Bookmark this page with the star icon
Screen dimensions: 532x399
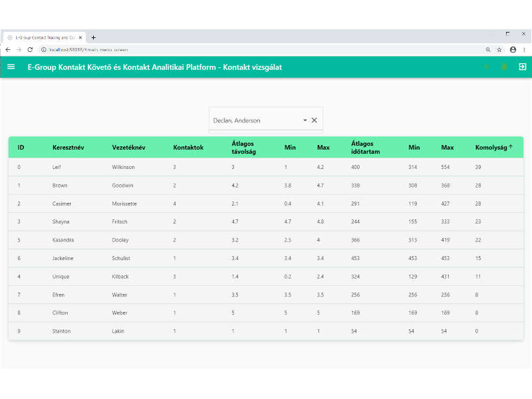click(499, 49)
